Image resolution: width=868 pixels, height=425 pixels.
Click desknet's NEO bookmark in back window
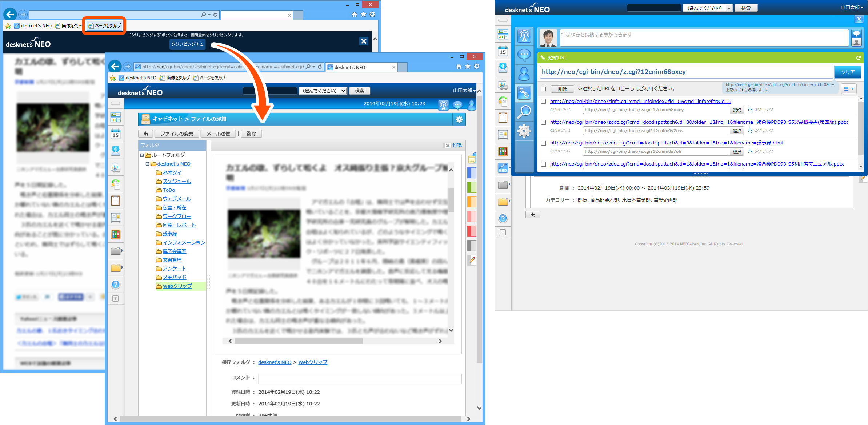pyautogui.click(x=33, y=25)
